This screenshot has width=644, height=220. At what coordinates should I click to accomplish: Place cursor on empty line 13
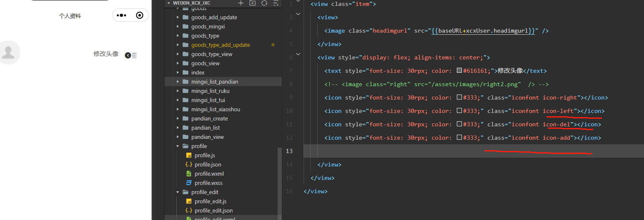(x=473, y=151)
